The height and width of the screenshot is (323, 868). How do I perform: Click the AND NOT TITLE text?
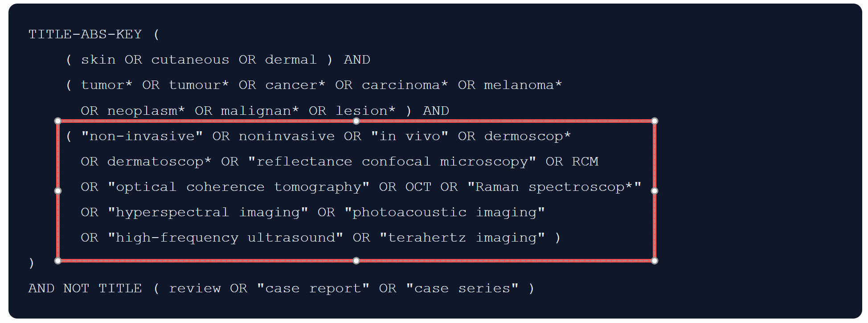pos(85,288)
